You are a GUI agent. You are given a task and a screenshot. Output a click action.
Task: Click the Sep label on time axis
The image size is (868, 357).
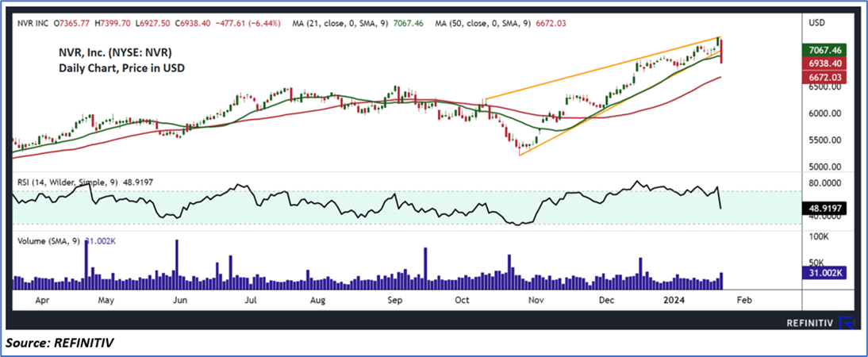[x=394, y=301]
